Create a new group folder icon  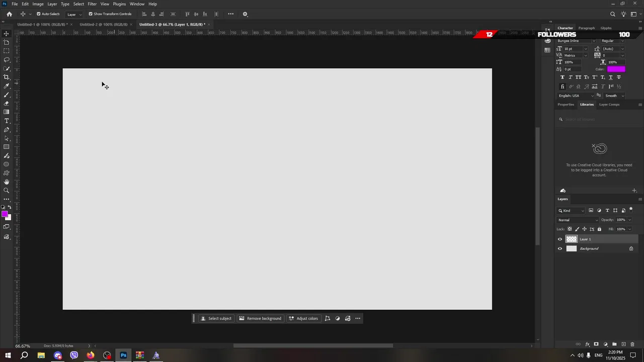pyautogui.click(x=614, y=344)
